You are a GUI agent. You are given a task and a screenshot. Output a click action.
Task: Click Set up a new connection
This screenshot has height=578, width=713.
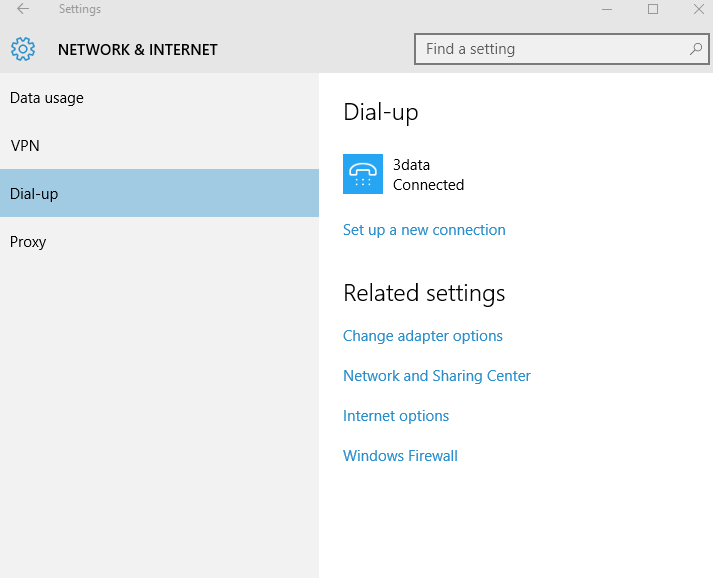[424, 230]
